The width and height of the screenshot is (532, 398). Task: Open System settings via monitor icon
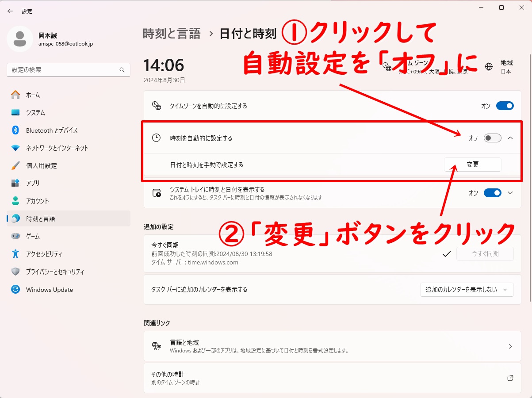tap(15, 112)
